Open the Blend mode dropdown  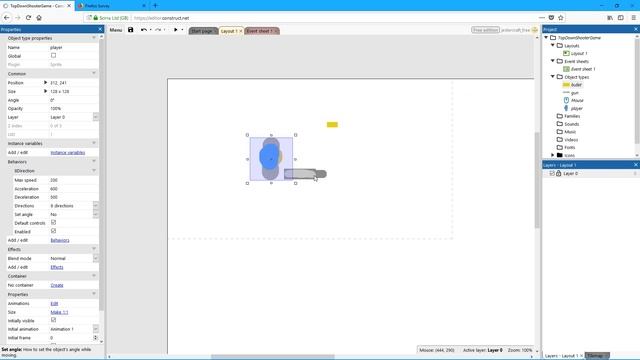[96, 258]
